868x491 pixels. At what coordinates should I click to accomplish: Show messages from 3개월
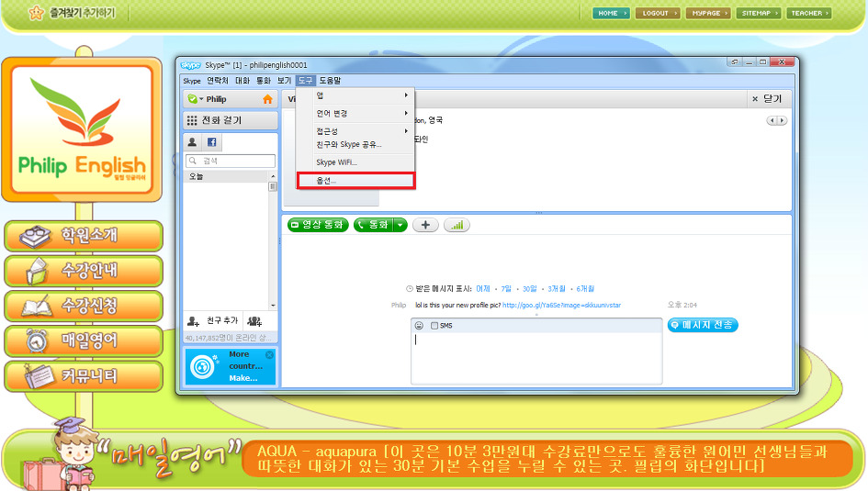point(557,288)
